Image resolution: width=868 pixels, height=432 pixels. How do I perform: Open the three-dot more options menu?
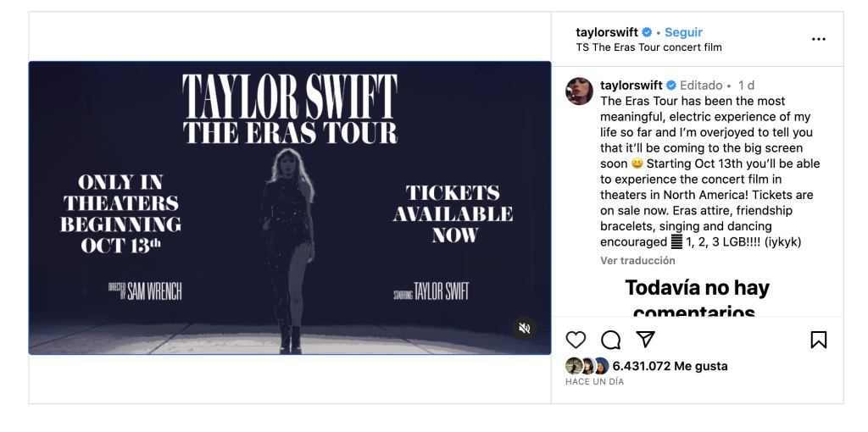point(818,39)
